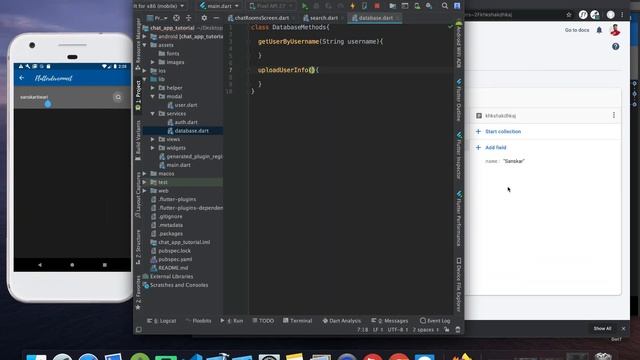Open Project view dropdown in panel header
The height and width of the screenshot is (360, 640).
157,18
